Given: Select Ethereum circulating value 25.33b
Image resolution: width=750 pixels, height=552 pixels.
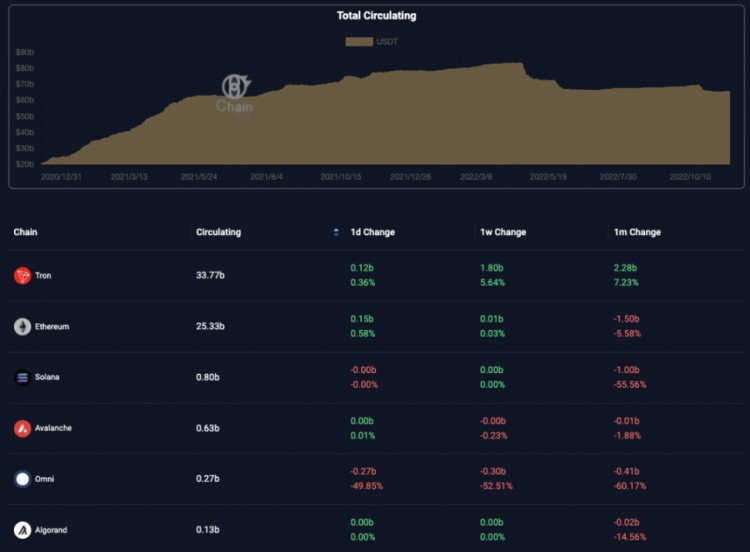Looking at the screenshot, I should [x=210, y=326].
